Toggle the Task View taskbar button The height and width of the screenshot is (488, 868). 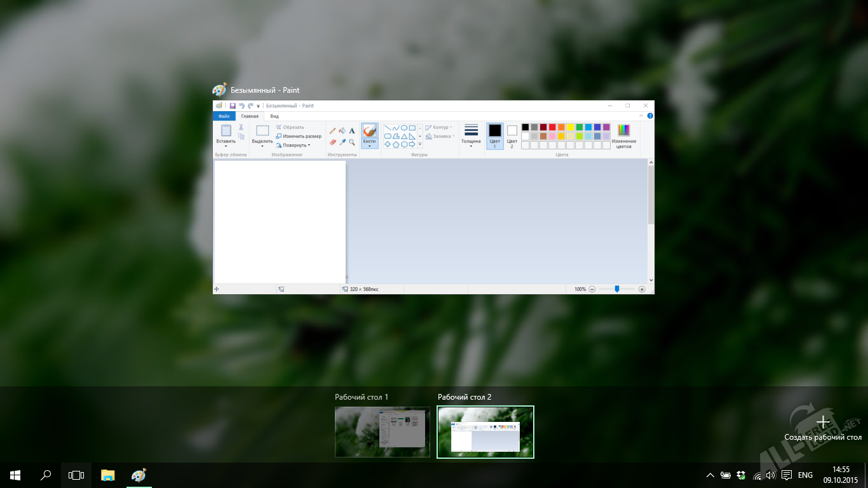point(76,475)
